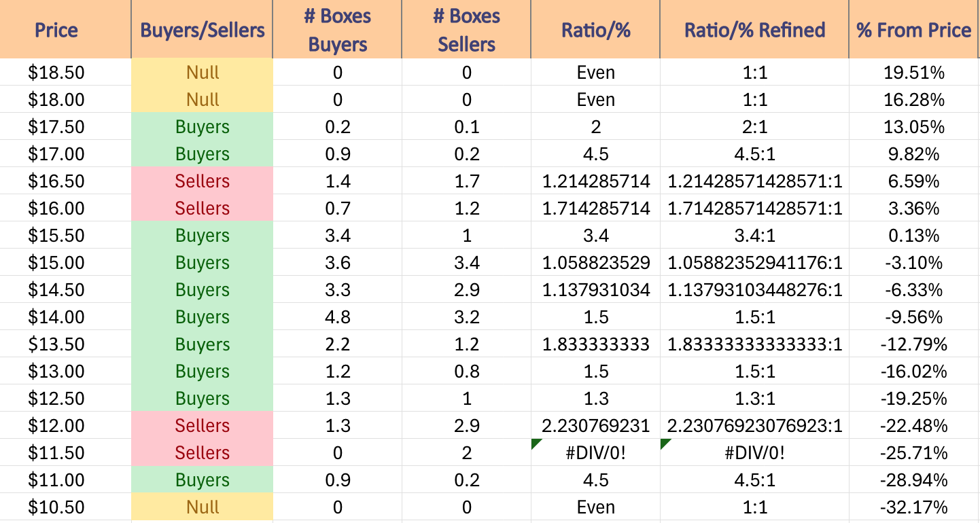
Task: Select the $17.00 price cell
Action: [x=66, y=154]
